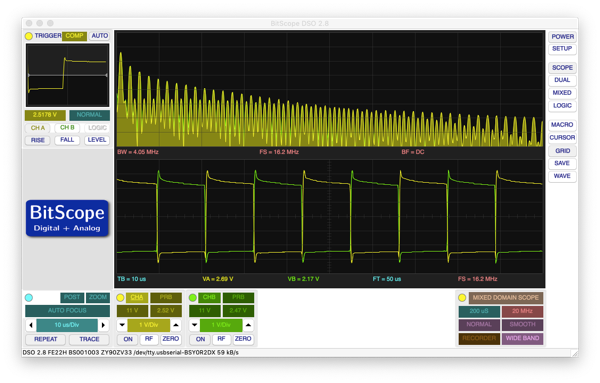
Task: Switch to SCOPE mode
Action: coord(562,68)
